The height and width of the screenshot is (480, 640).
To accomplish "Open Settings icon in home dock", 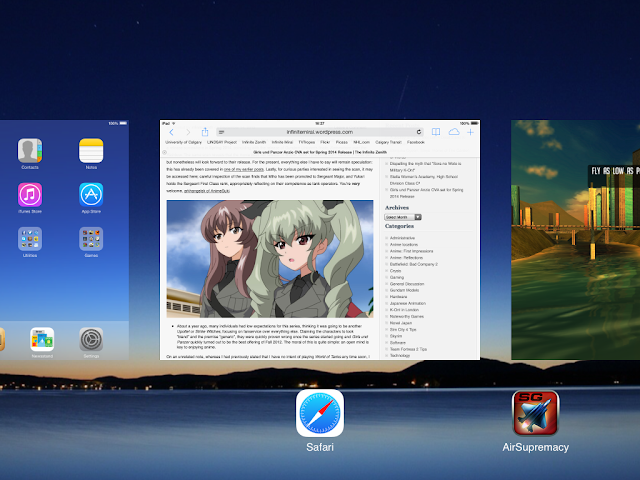I will [91, 339].
